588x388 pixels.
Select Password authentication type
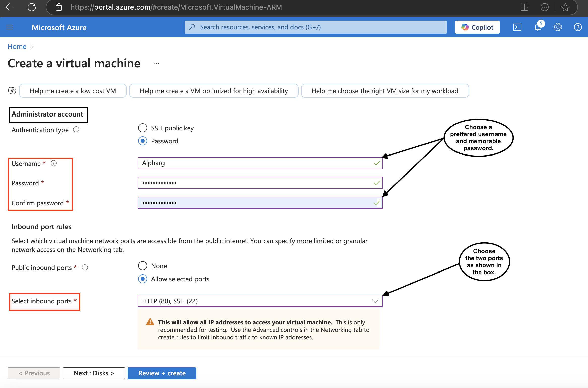(x=143, y=141)
